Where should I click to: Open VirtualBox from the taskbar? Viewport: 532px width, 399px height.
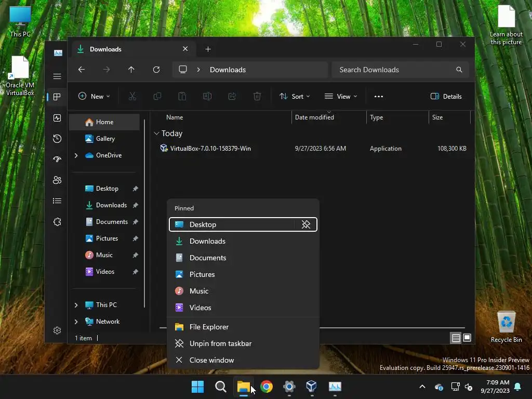click(312, 387)
